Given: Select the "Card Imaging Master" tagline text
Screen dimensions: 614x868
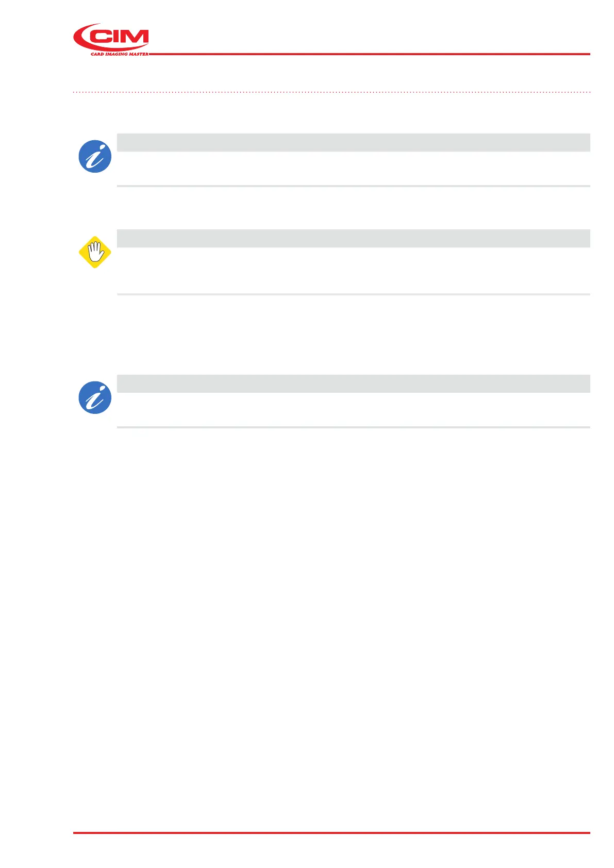Looking at the screenshot, I should click(120, 54).
